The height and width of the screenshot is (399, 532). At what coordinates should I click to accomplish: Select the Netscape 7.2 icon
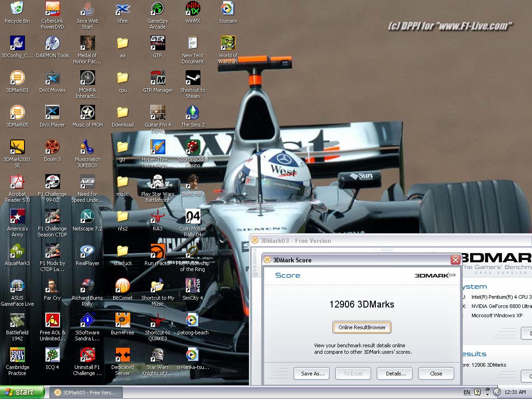tap(87, 217)
